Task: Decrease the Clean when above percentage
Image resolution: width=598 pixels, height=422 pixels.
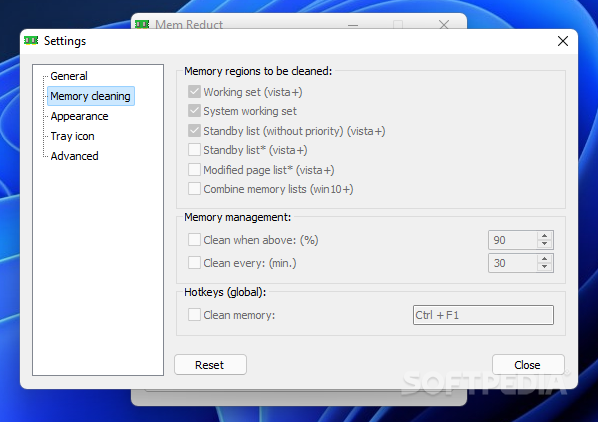Action: click(544, 244)
